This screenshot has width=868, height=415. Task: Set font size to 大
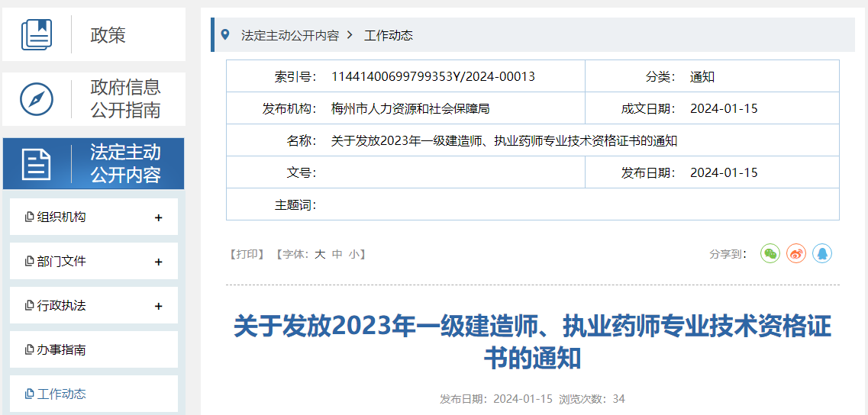point(320,254)
